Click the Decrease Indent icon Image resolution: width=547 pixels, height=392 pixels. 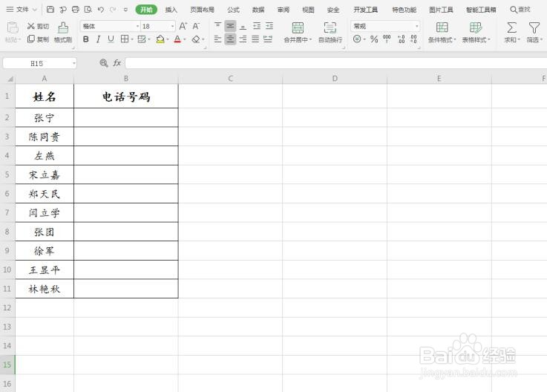coord(257,26)
